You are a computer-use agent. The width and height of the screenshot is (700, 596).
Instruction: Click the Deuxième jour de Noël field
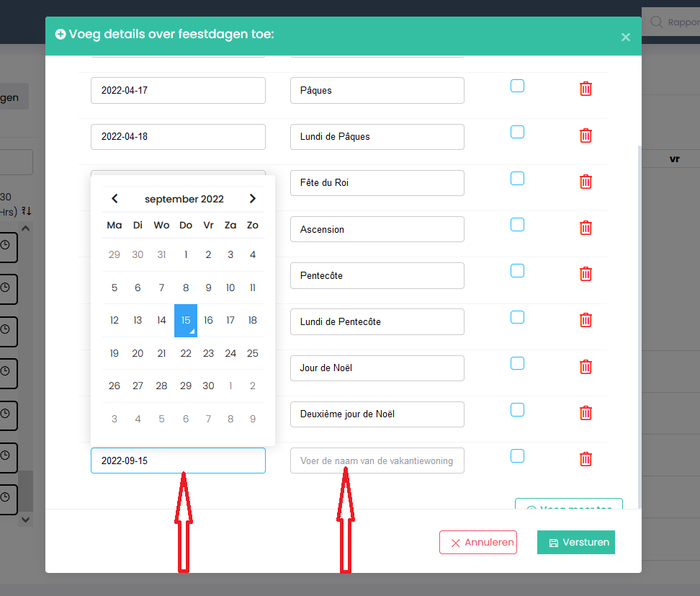377,414
